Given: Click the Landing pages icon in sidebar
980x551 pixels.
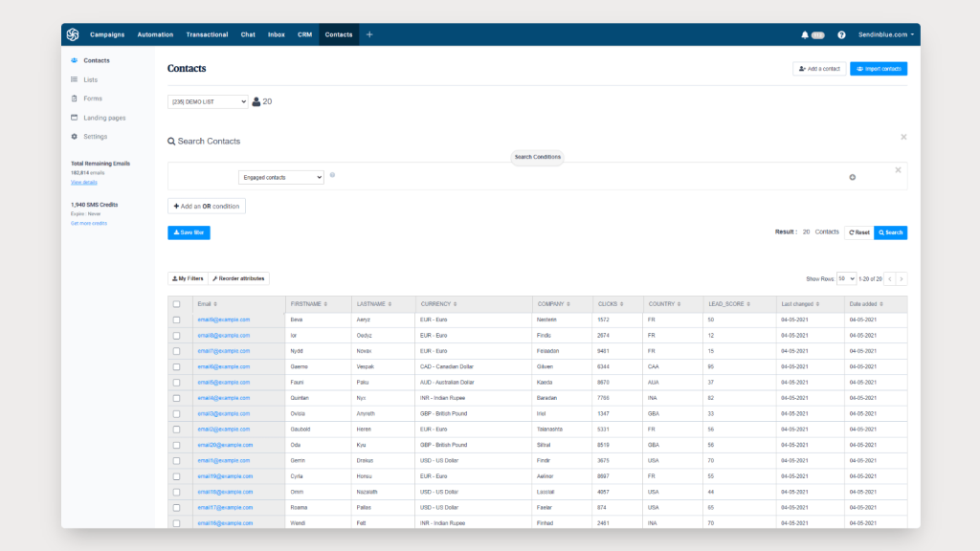Looking at the screenshot, I should [75, 118].
